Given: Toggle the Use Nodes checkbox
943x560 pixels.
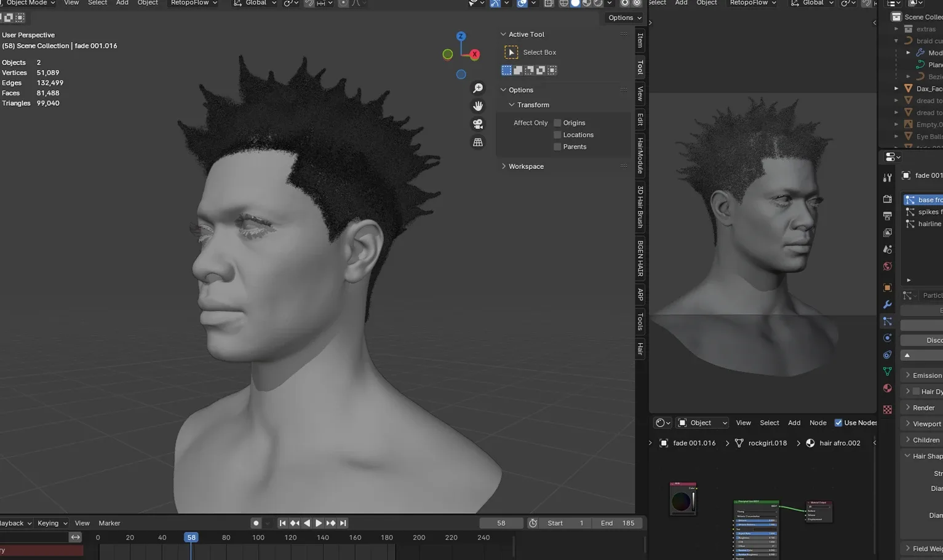Looking at the screenshot, I should pyautogui.click(x=838, y=423).
